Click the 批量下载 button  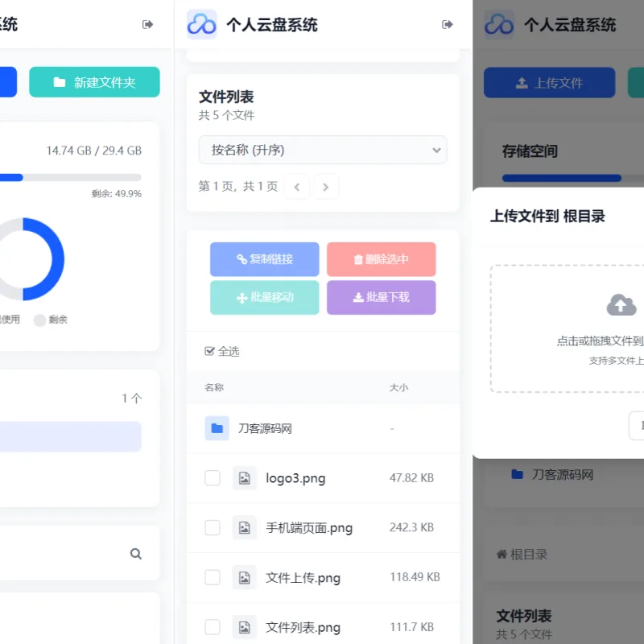[381, 297]
